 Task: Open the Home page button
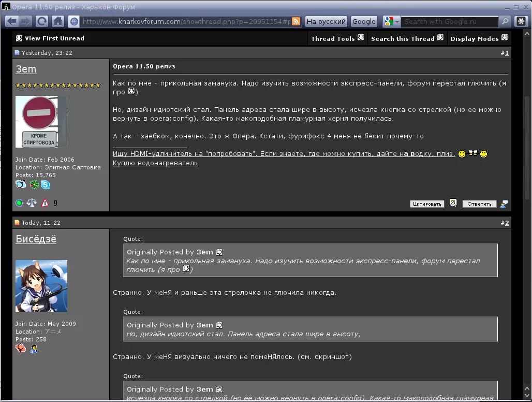[57, 21]
